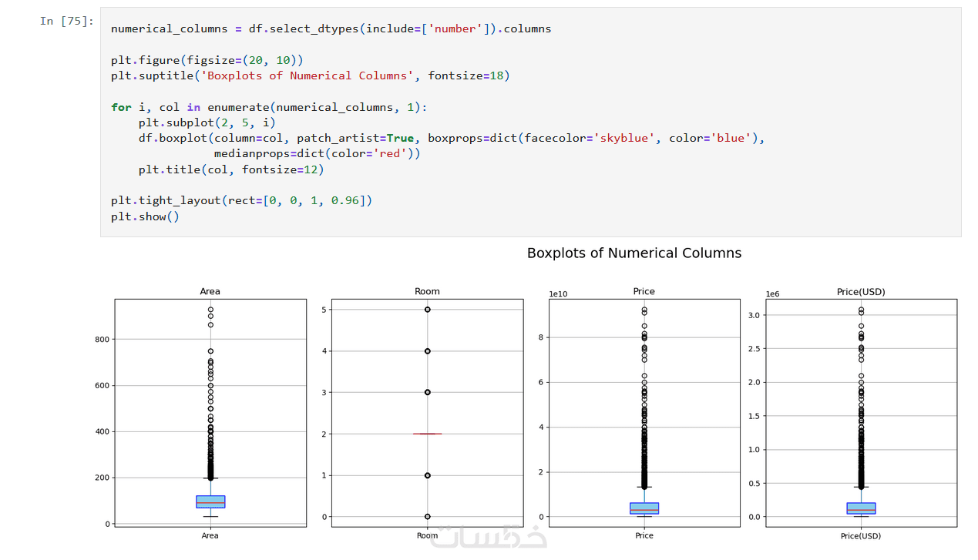Viewport: 978px width, 560px height.
Task: Click the Room title above the second plot
Action: coord(427,291)
